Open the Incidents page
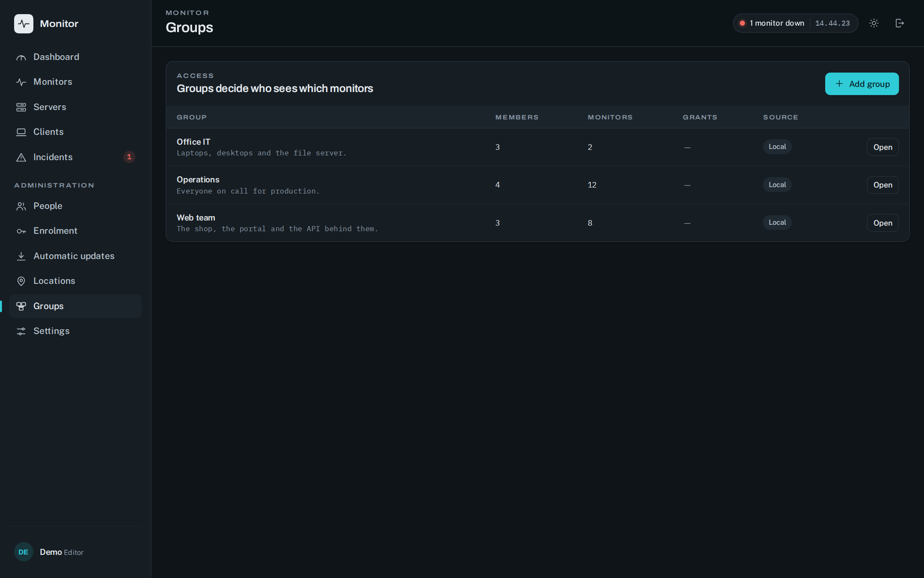This screenshot has height=578, width=924. [x=75, y=157]
